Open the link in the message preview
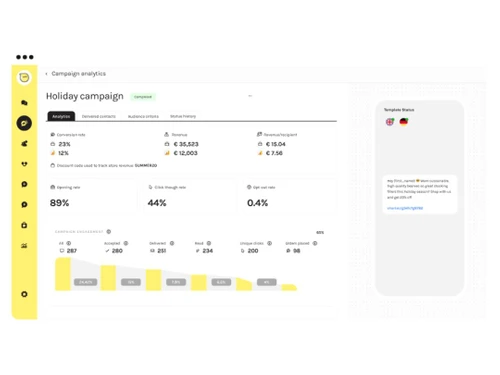Screen dimensions: 500x375 tap(405, 208)
